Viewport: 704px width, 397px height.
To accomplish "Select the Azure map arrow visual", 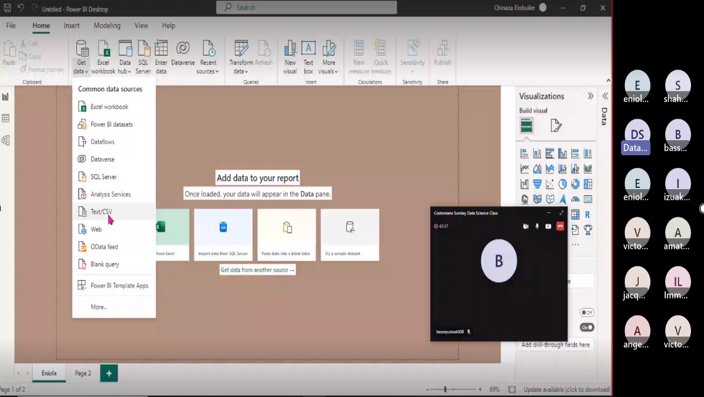I will tap(562, 198).
